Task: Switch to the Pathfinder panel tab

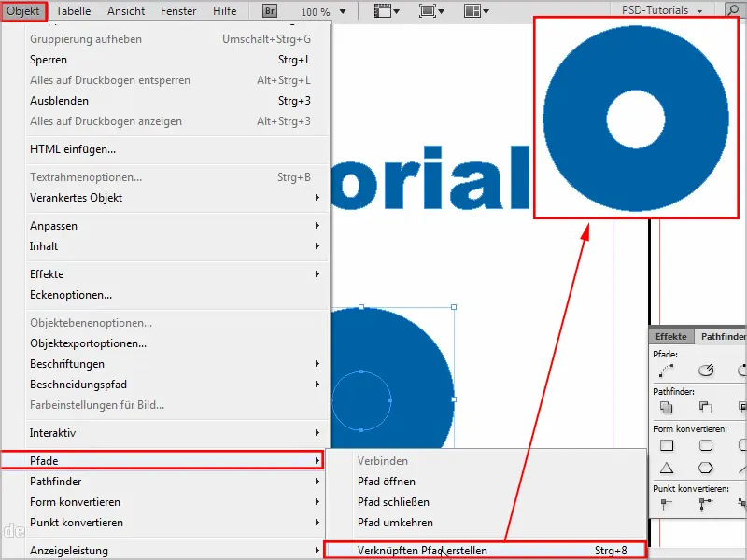Action: (x=721, y=336)
